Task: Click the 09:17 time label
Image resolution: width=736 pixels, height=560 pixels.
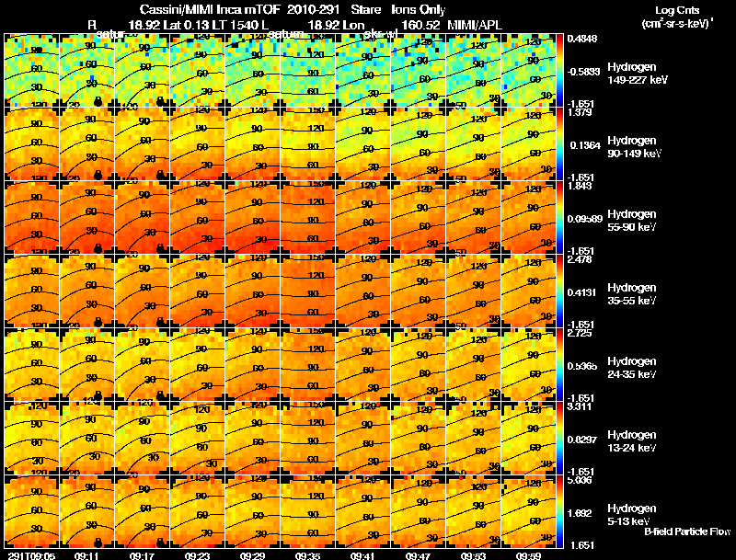Action: pos(142,555)
